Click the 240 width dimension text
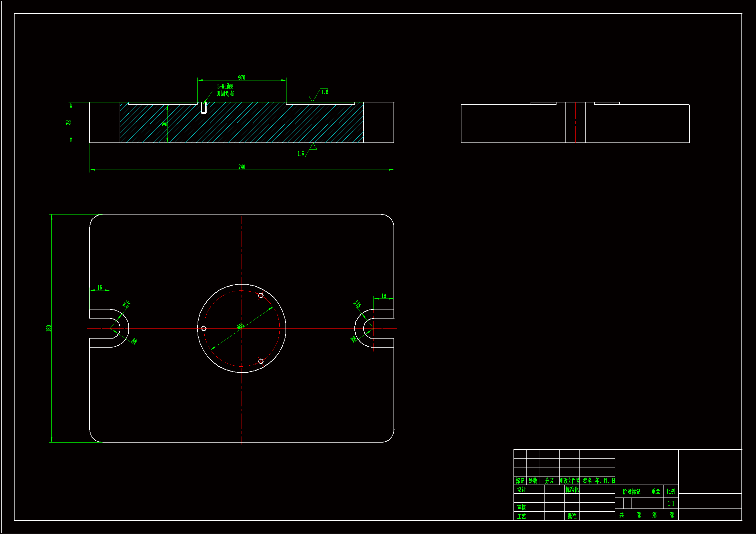The width and height of the screenshot is (756, 534). pos(242,167)
